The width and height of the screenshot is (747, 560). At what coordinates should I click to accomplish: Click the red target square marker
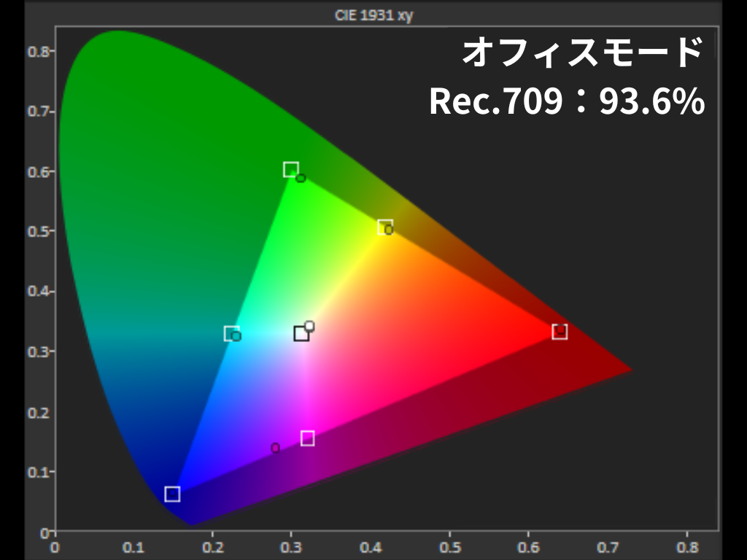560,332
